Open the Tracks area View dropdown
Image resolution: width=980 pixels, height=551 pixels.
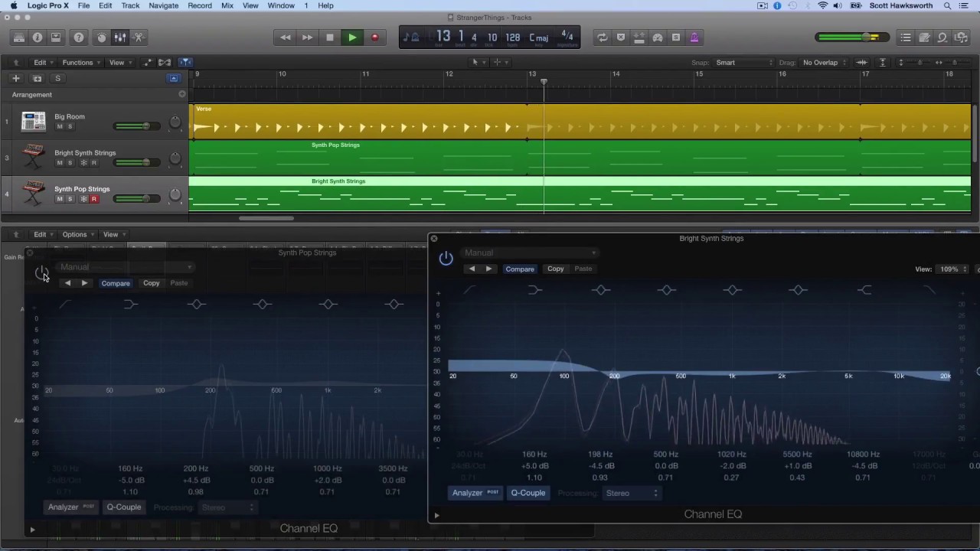point(120,62)
